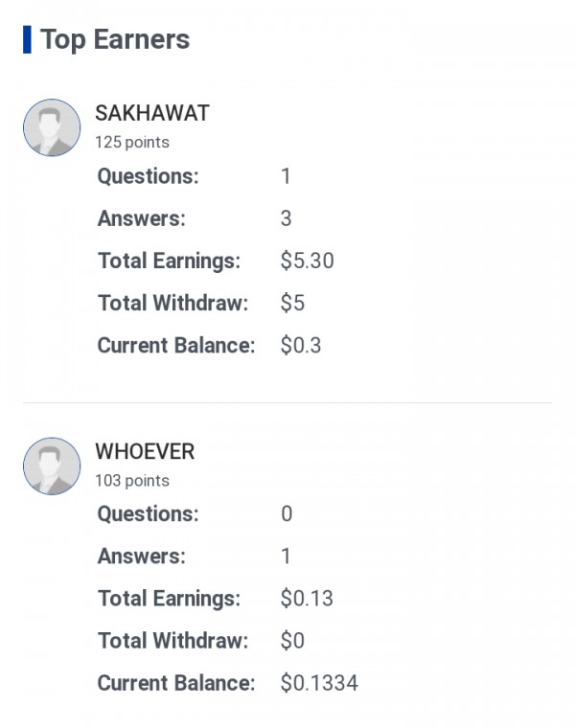Click SAKHAWAT's Total Earnings label

click(169, 261)
